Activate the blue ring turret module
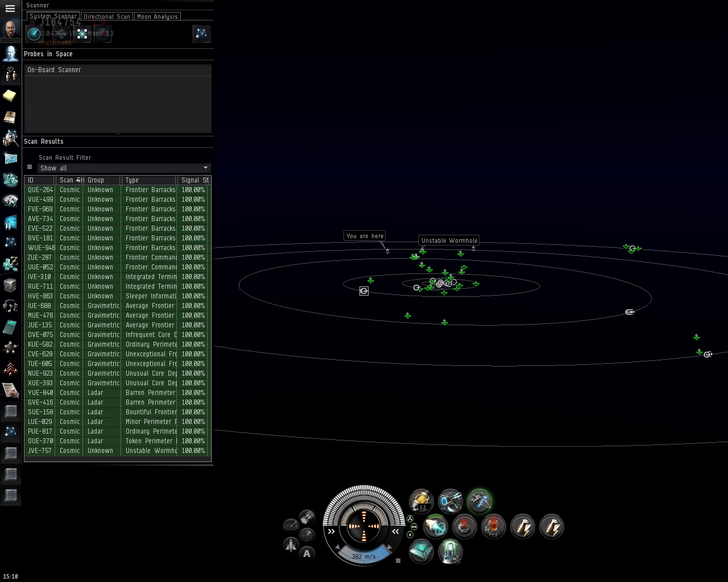 450,501
